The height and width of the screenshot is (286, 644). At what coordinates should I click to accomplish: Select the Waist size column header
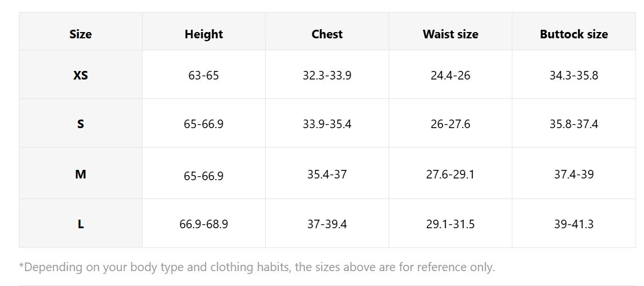[x=451, y=34]
